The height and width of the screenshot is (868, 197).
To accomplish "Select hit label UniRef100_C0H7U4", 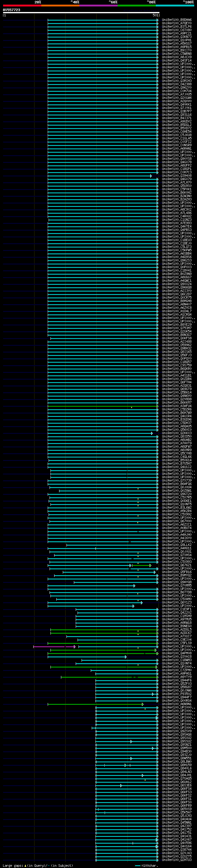I will [x=177, y=91].
